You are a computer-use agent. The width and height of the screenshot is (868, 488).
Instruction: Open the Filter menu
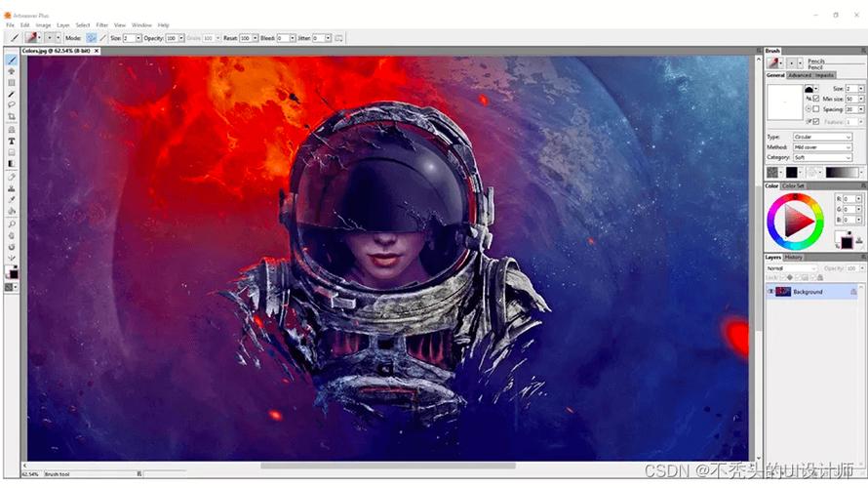pyautogui.click(x=101, y=25)
